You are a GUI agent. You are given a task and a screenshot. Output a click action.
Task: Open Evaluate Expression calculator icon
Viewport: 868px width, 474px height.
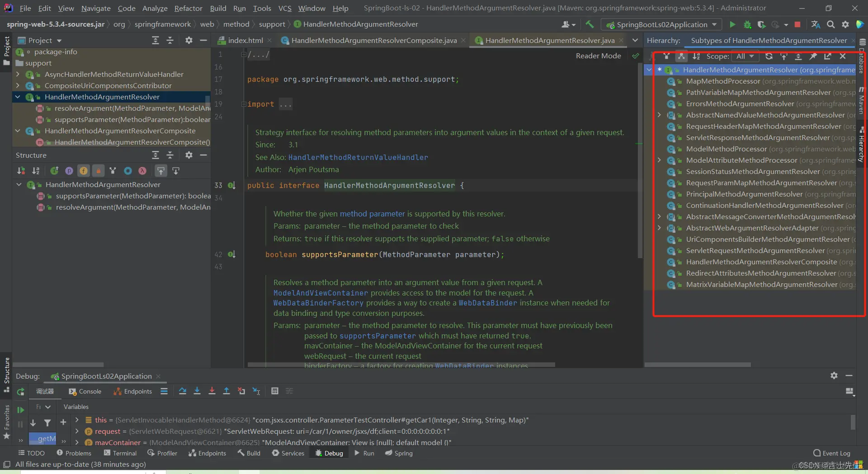tap(274, 391)
